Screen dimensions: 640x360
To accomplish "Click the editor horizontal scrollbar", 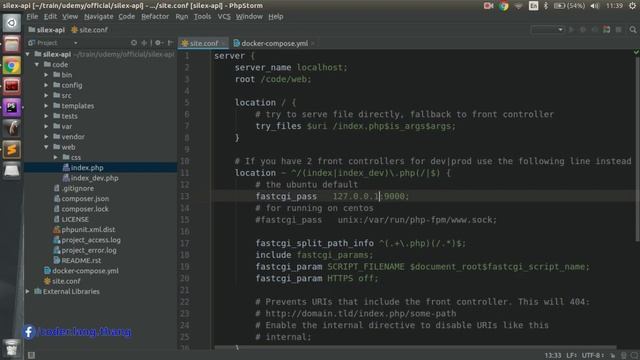I will [415, 347].
